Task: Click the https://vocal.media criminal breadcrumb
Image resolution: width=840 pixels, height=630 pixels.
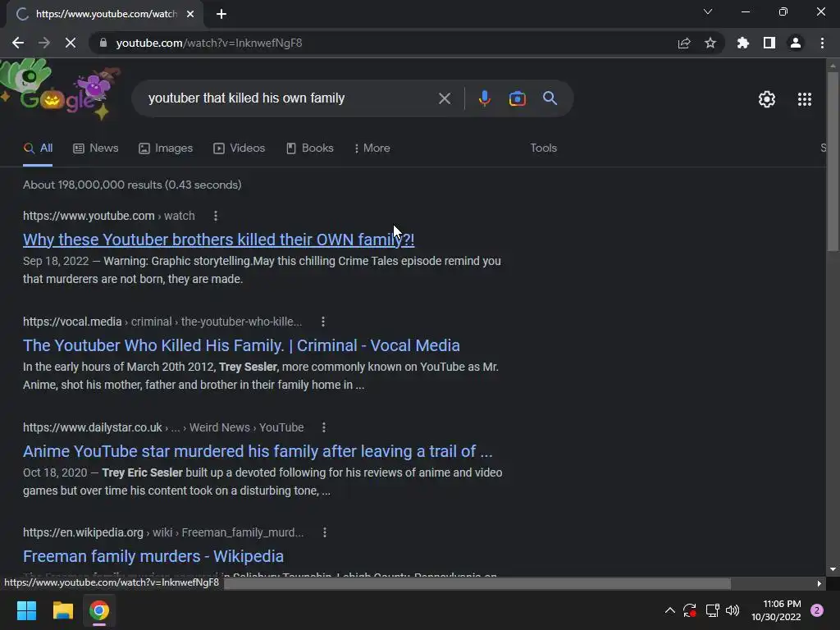Action: pos(162,322)
